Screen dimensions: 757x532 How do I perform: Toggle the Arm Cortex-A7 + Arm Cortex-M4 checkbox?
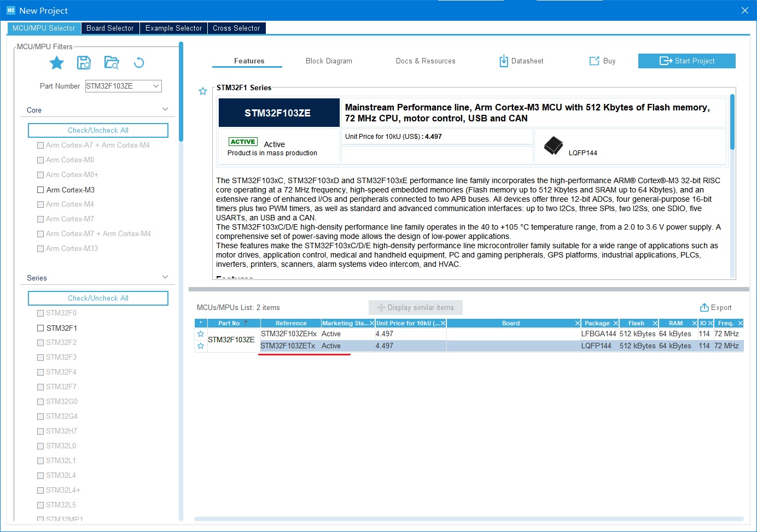(40, 145)
